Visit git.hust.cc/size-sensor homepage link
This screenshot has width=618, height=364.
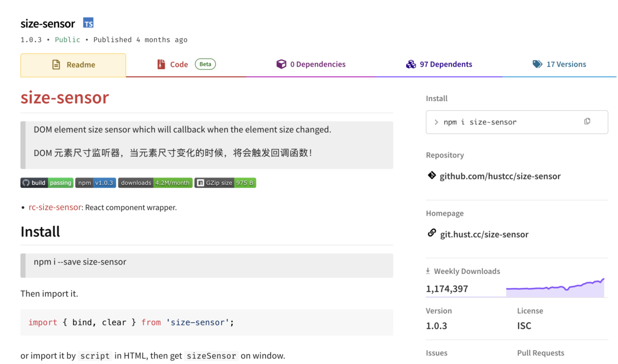click(x=484, y=234)
